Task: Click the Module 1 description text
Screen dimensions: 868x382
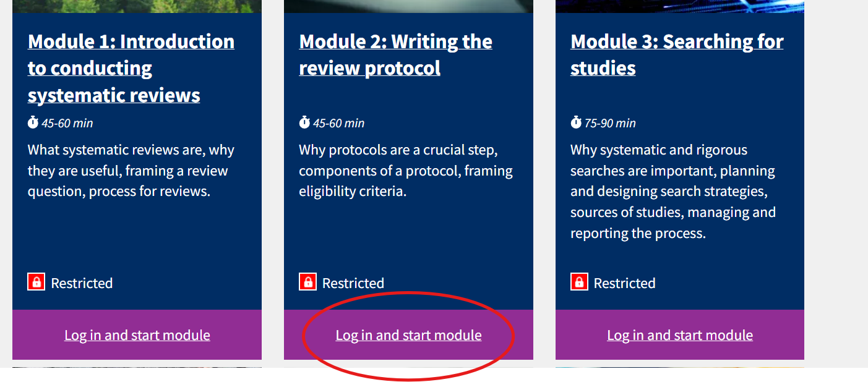Action: point(131,171)
